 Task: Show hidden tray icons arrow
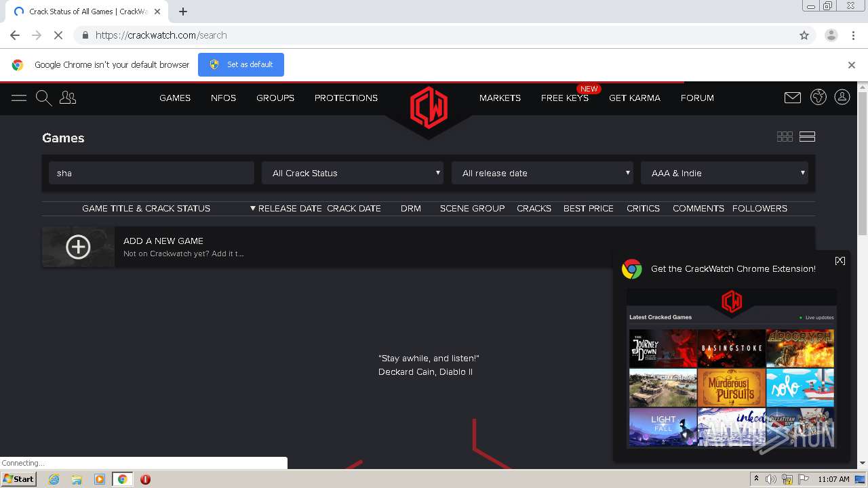[757, 479]
